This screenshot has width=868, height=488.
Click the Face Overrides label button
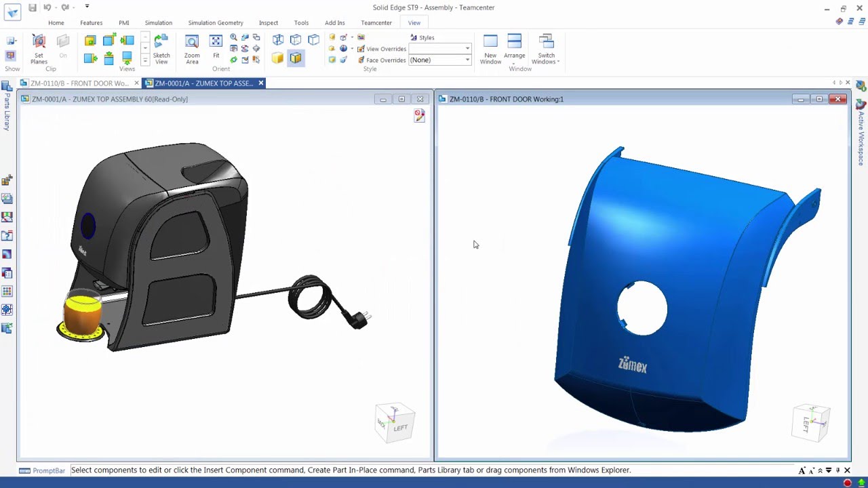coord(382,60)
